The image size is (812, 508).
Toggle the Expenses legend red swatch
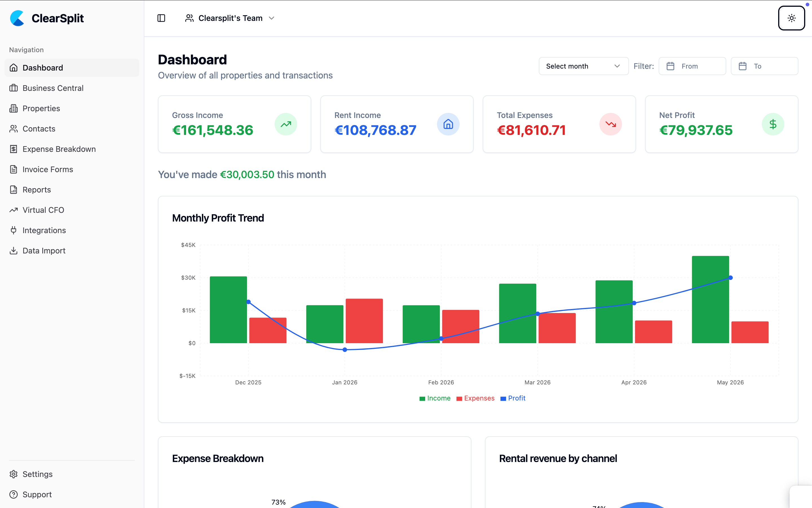459,399
